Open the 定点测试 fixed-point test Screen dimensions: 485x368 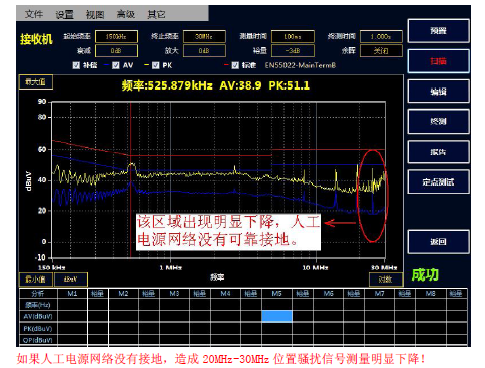[x=438, y=182]
